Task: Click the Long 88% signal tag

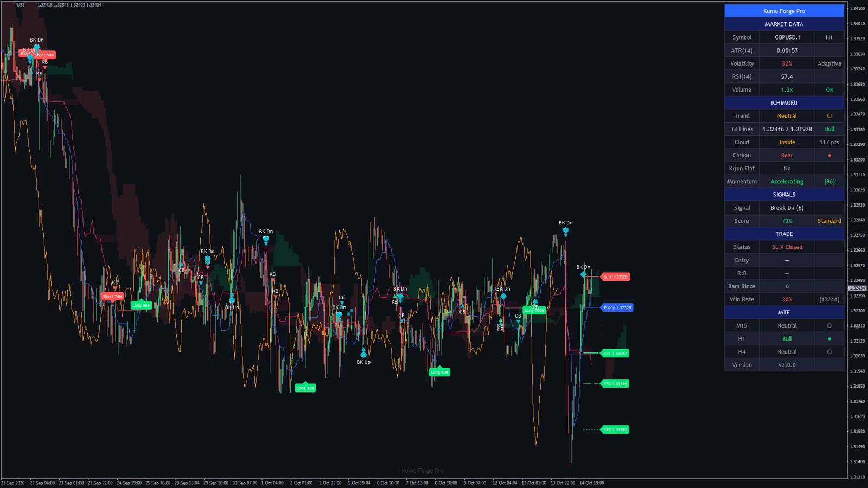Action: pyautogui.click(x=141, y=305)
